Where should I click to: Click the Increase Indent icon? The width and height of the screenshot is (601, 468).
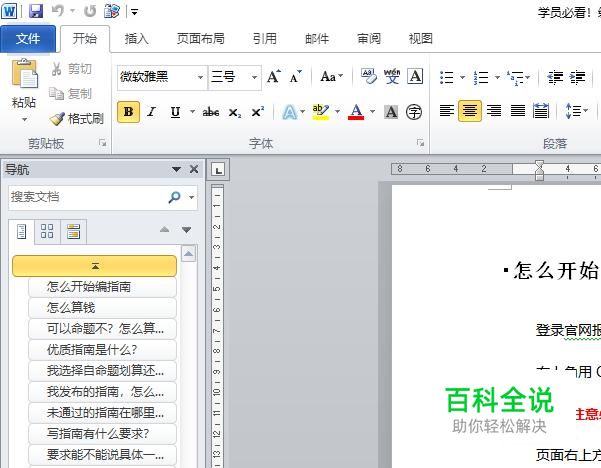[x=578, y=77]
